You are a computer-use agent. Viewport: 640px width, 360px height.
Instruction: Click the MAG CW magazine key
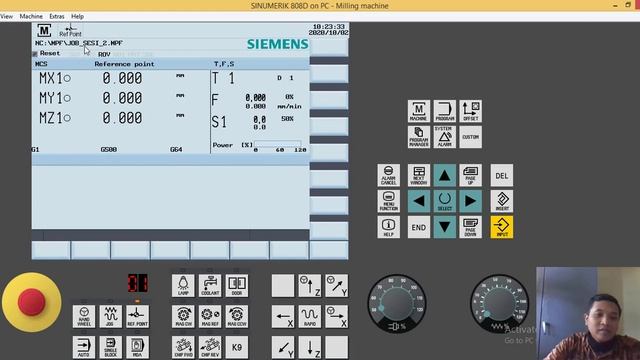point(183,316)
